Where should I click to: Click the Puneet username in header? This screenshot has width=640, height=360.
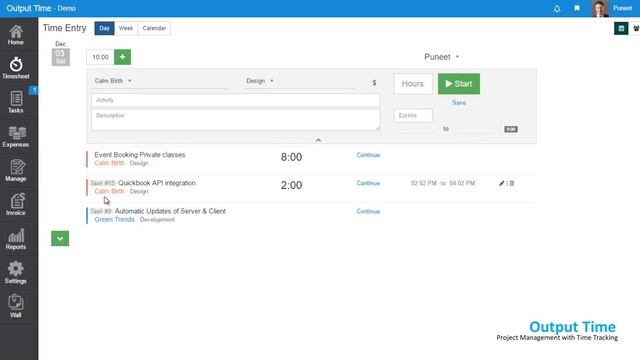click(622, 8)
